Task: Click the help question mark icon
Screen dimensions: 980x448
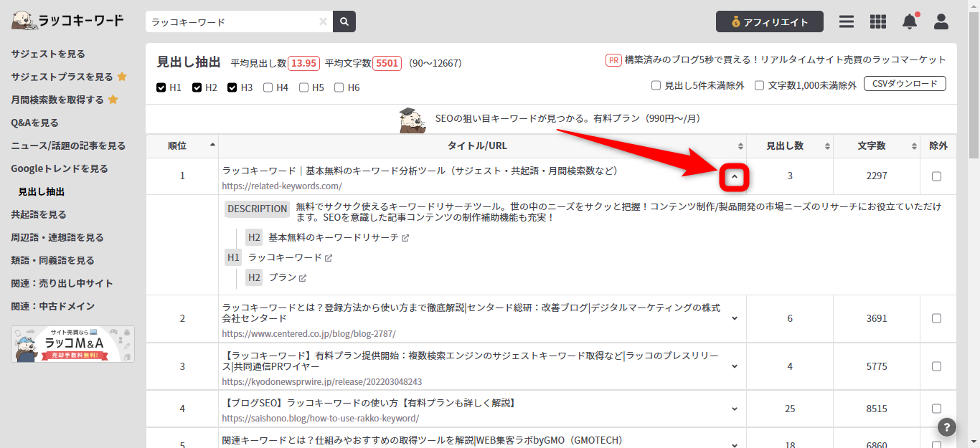Action: (x=947, y=427)
